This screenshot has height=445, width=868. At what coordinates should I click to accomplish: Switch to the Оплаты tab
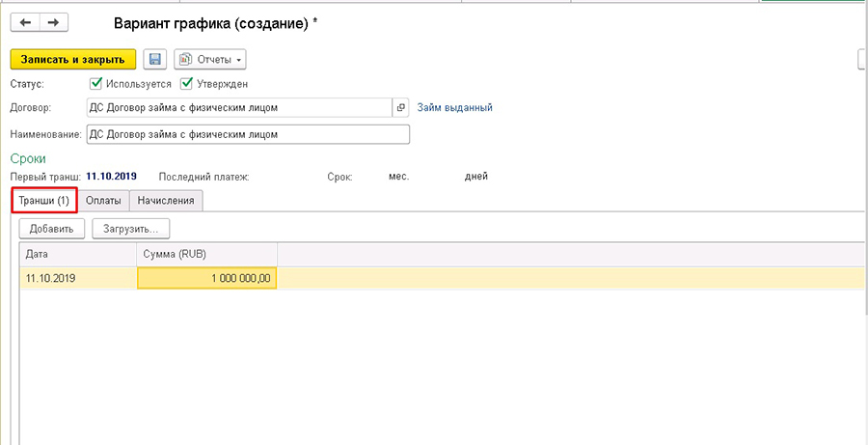pyautogui.click(x=103, y=201)
